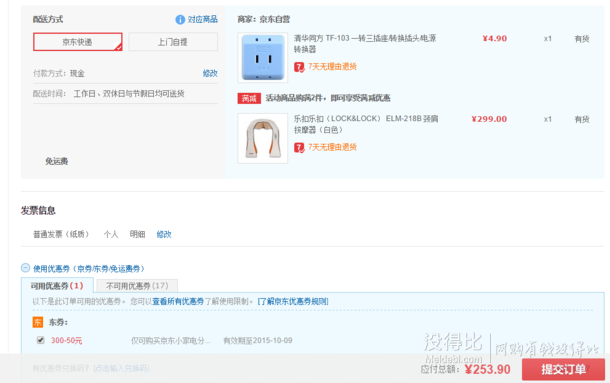Click the total amount ¥253.90
Image resolution: width=610 pixels, height=383 pixels.
coord(487,369)
